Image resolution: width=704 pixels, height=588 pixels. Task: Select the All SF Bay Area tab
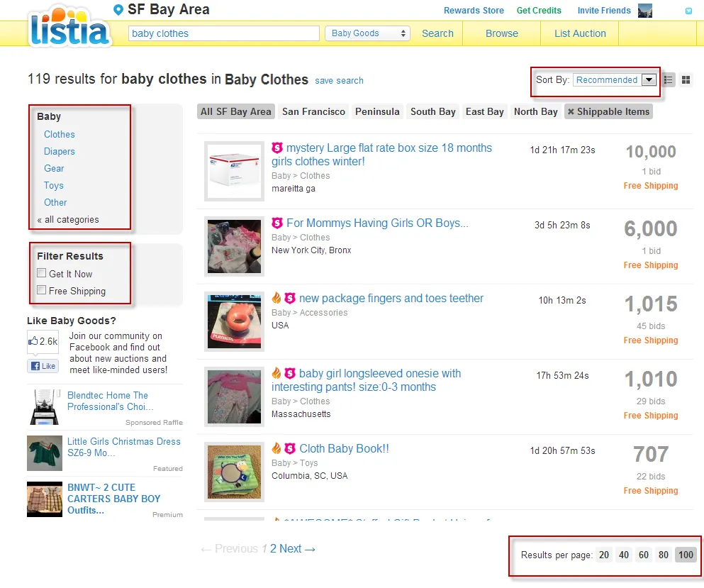coord(235,111)
